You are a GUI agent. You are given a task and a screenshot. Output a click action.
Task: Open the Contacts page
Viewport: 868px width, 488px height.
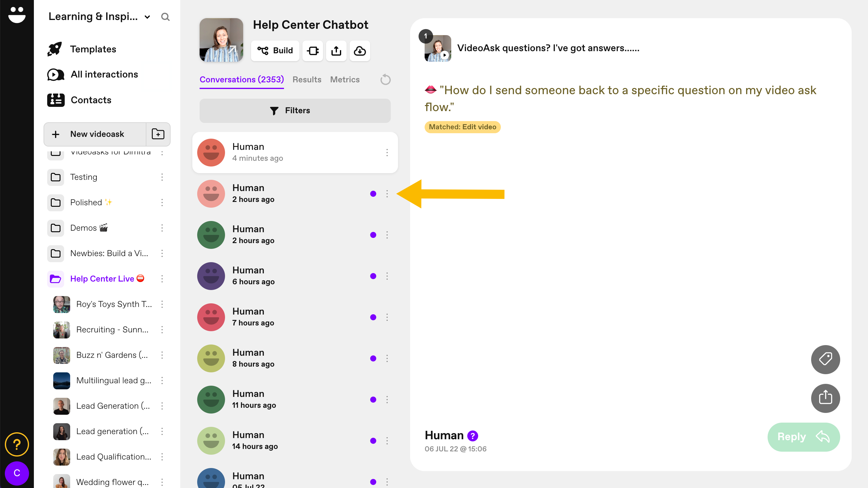[x=80, y=100]
